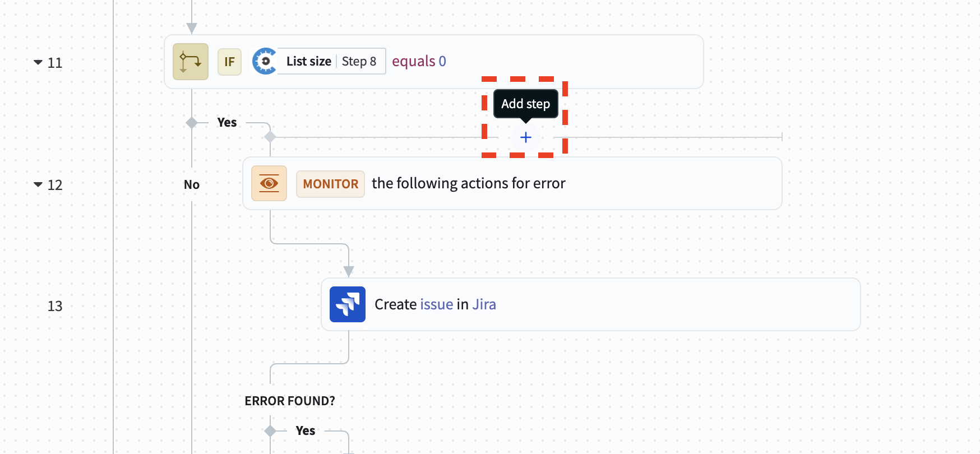Screen dimensions: 980x454
Task: Collapse step 11 with its arrow
Action: [38, 62]
